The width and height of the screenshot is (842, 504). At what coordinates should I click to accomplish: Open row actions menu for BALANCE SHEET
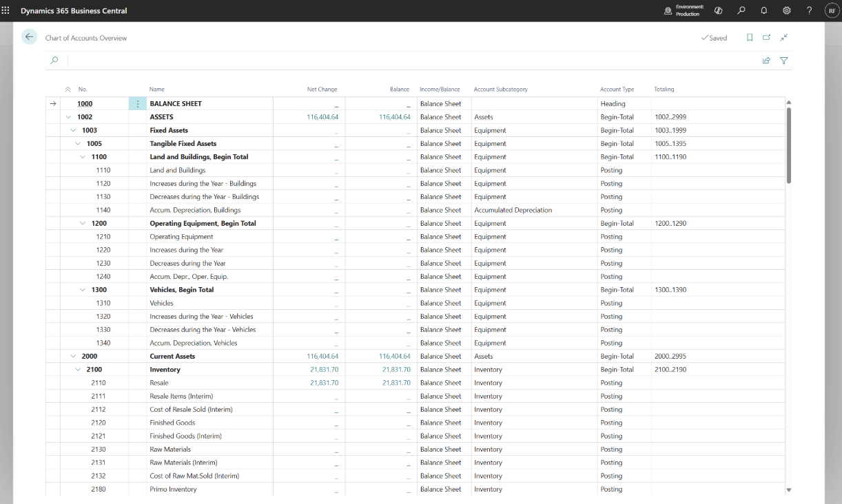pyautogui.click(x=138, y=104)
